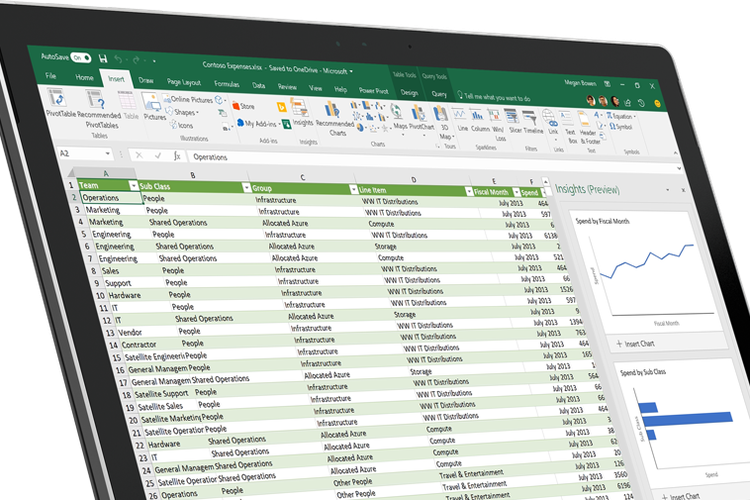
Task: Open the Power Pivot tab
Action: [374, 91]
